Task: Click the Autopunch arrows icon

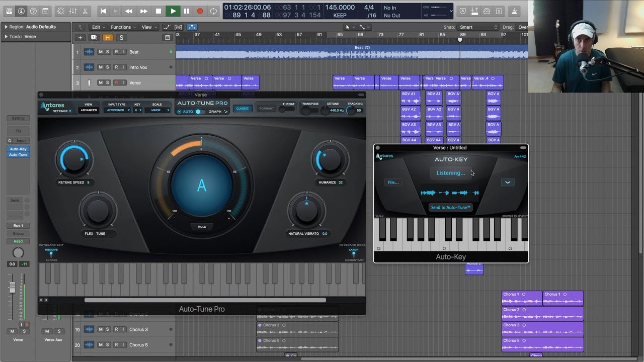Action: tap(474, 11)
